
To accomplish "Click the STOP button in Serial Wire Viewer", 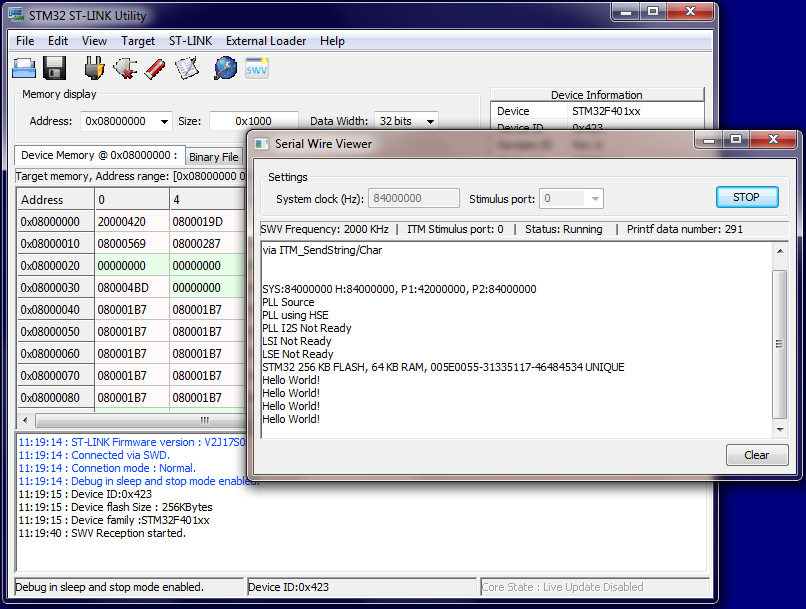I will click(747, 197).
